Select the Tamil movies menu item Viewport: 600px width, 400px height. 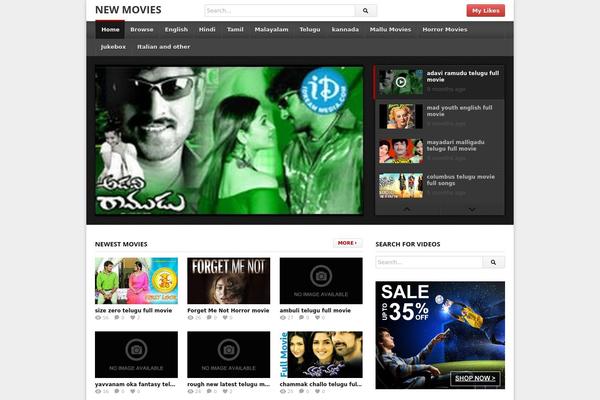pyautogui.click(x=235, y=30)
